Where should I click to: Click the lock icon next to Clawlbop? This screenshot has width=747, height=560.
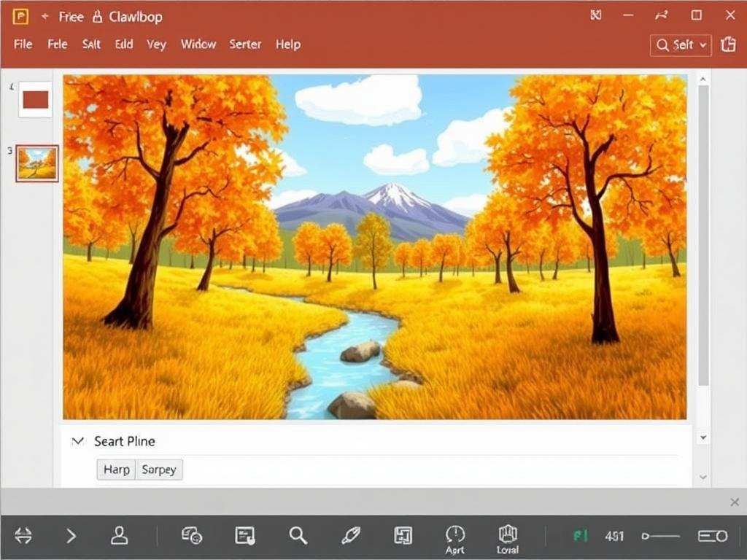tap(97, 17)
